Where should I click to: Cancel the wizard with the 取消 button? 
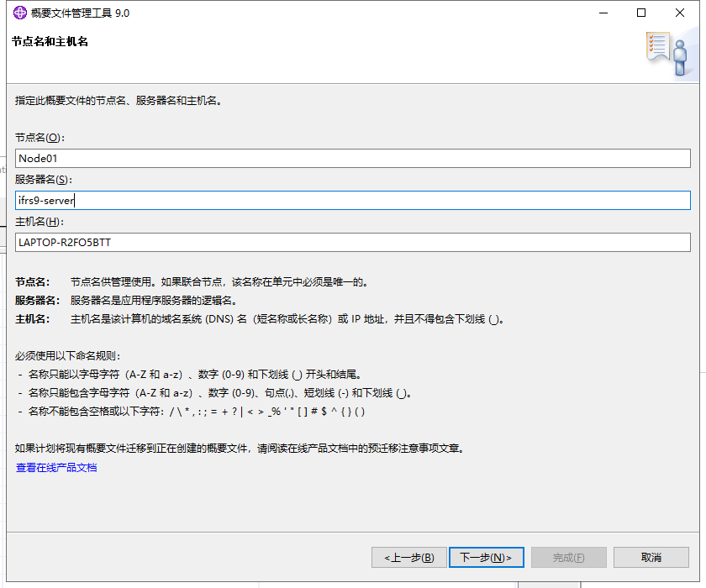(x=651, y=558)
